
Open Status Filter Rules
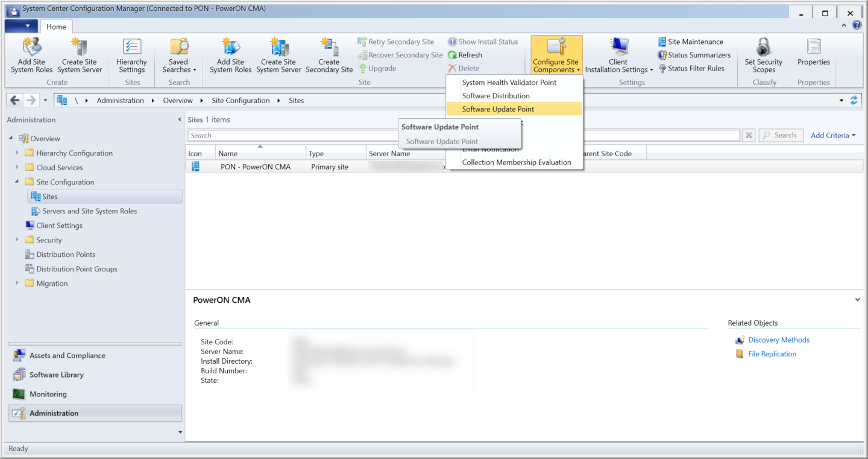[691, 68]
